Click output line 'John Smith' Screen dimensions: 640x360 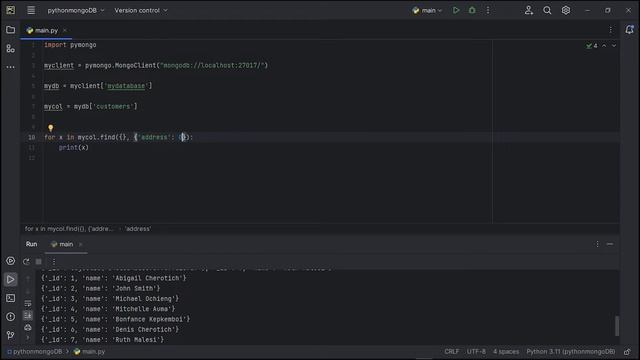point(100,289)
